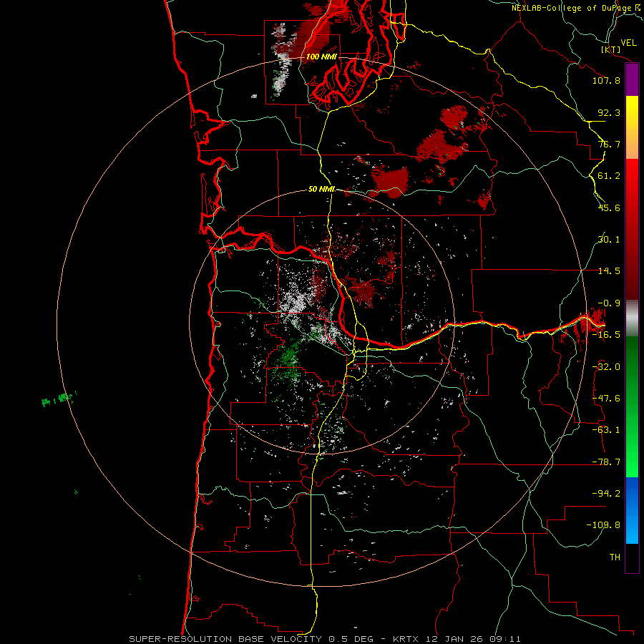644x644 pixels.
Task: Click the purple top segment of color bar
Action: pyautogui.click(x=632, y=79)
